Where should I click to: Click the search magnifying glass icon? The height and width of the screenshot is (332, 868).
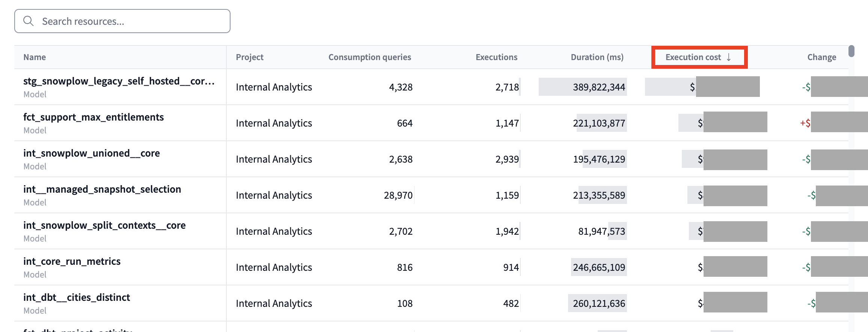(29, 21)
